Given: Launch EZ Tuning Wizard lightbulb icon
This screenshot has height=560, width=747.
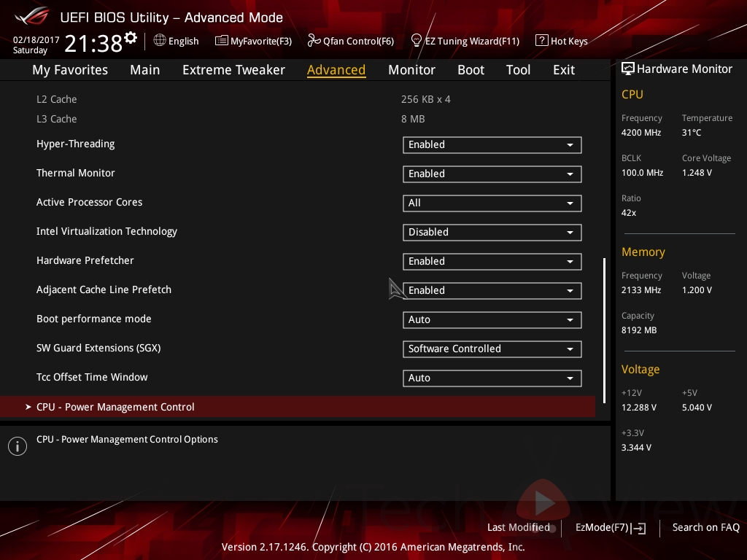Looking at the screenshot, I should (416, 41).
